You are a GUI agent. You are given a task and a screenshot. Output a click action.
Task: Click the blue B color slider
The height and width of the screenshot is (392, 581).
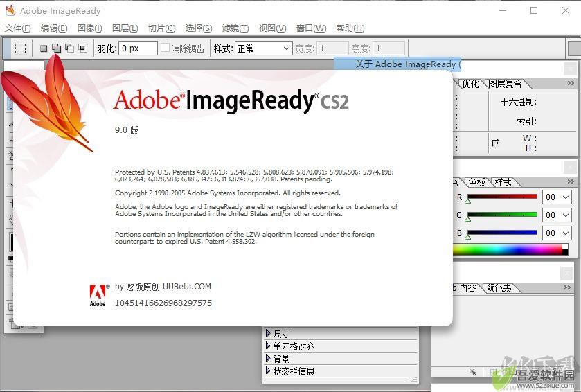[x=503, y=232]
